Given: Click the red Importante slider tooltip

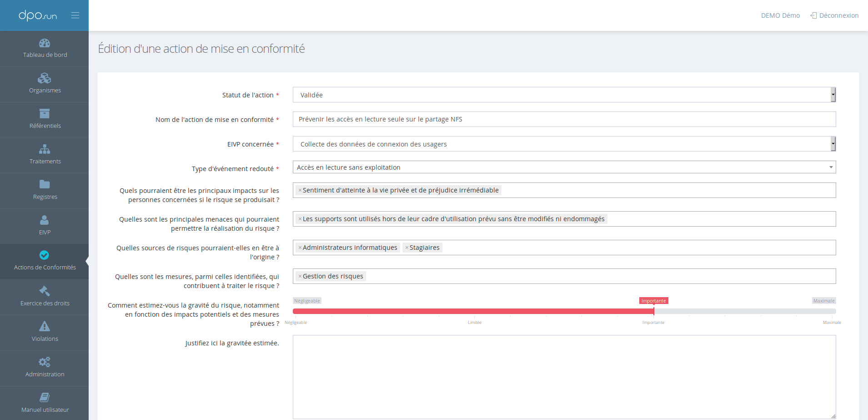Looking at the screenshot, I should click(653, 301).
